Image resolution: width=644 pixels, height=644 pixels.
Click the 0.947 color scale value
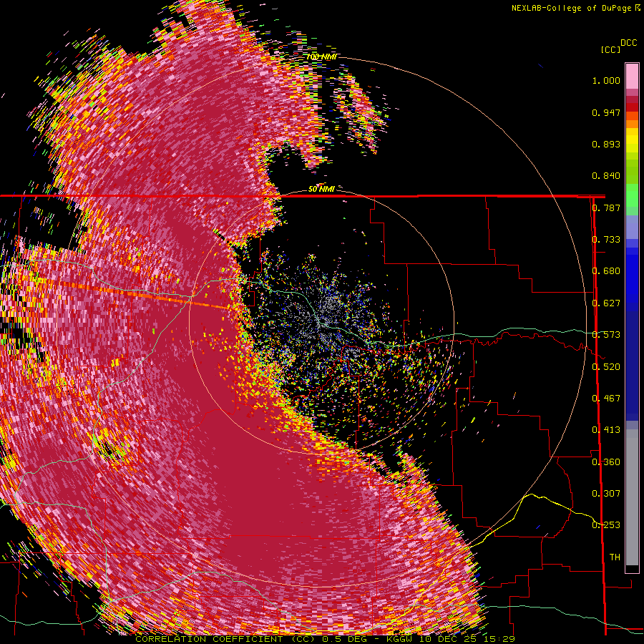tap(606, 112)
